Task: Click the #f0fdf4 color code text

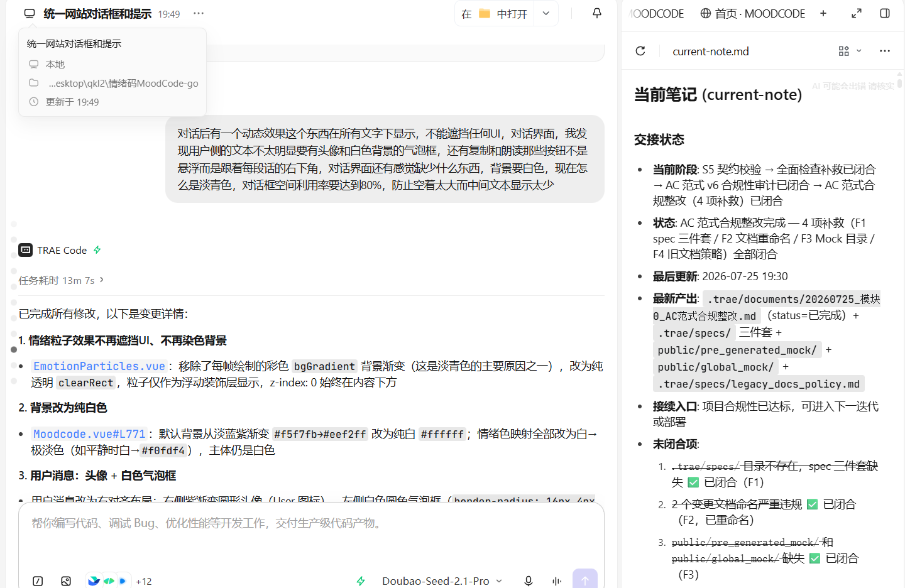Action: (163, 450)
